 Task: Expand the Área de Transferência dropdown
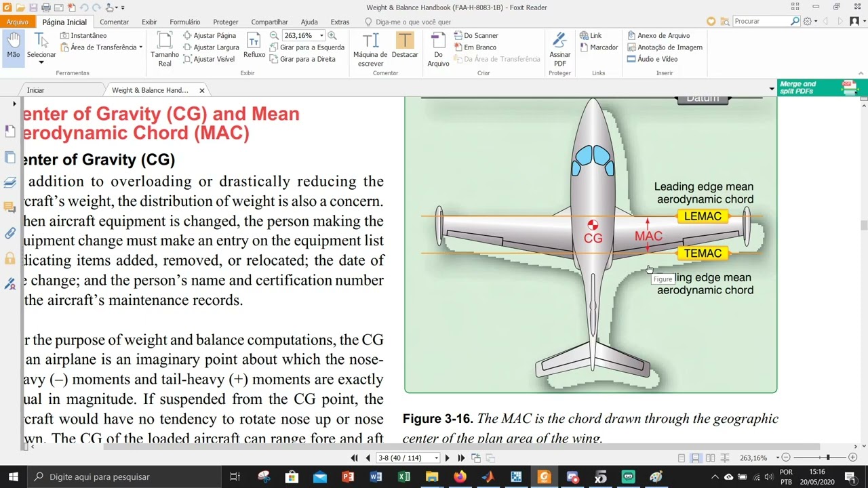coord(140,47)
